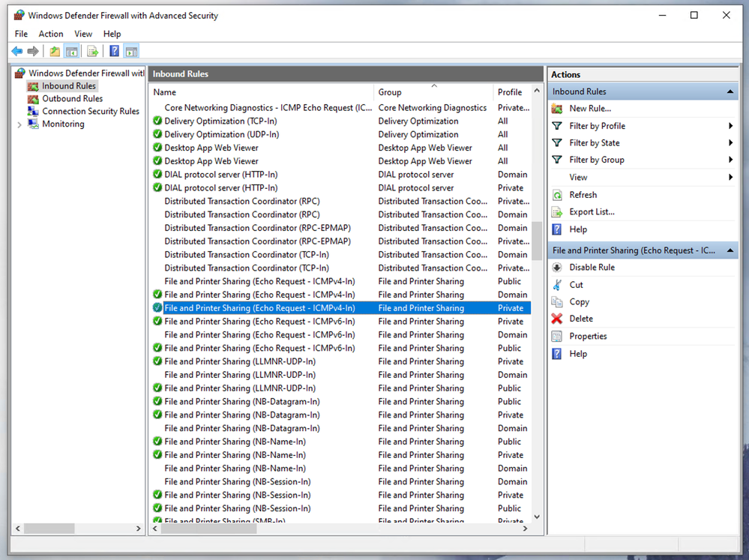Click the Properties sheet icon

pyautogui.click(x=557, y=336)
